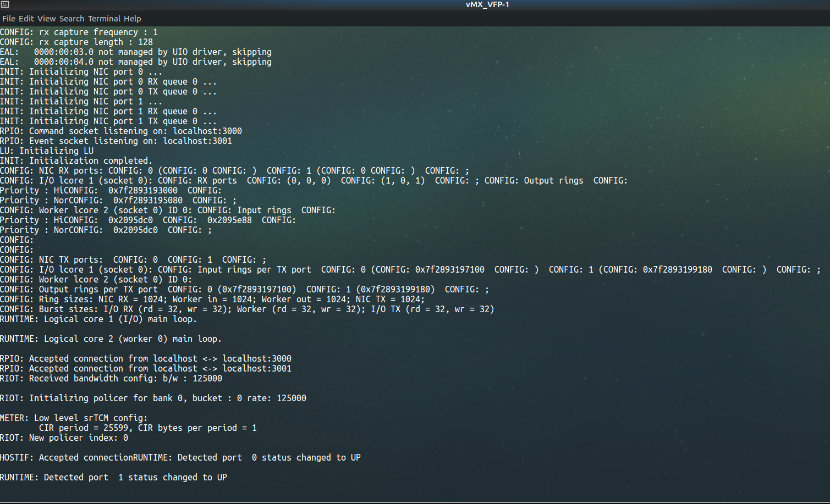Click 'Logical core 2 (worker 0) main loop' line
Screen dimensions: 830x504
click(x=111, y=339)
